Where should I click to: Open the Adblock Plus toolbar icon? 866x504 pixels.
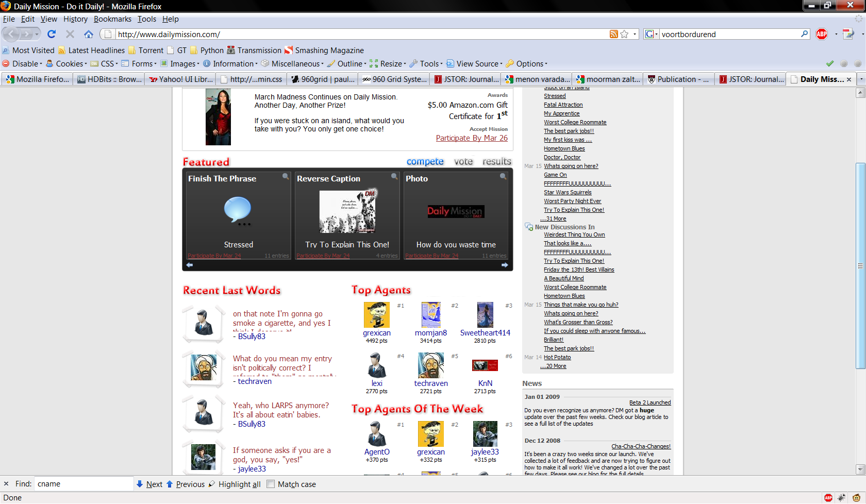tap(822, 34)
